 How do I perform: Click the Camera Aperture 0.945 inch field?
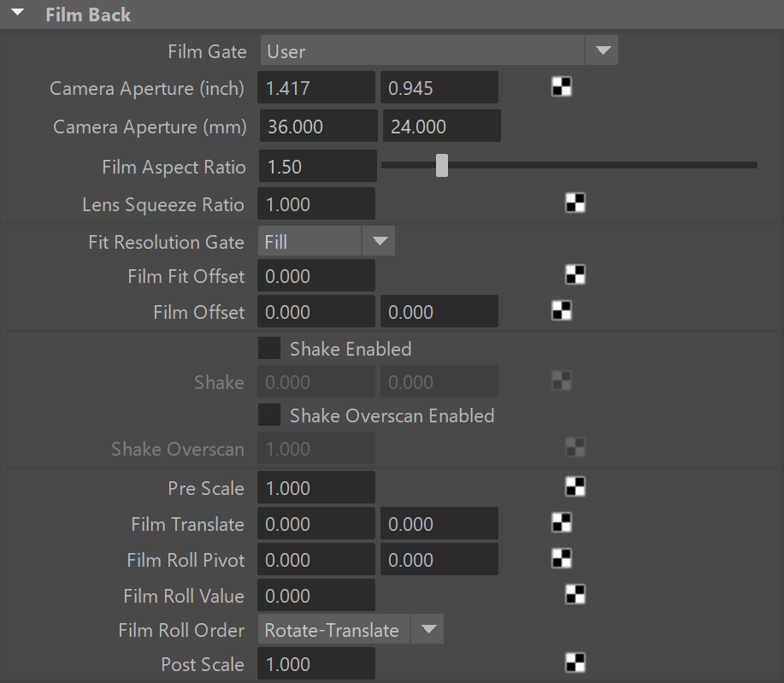439,87
